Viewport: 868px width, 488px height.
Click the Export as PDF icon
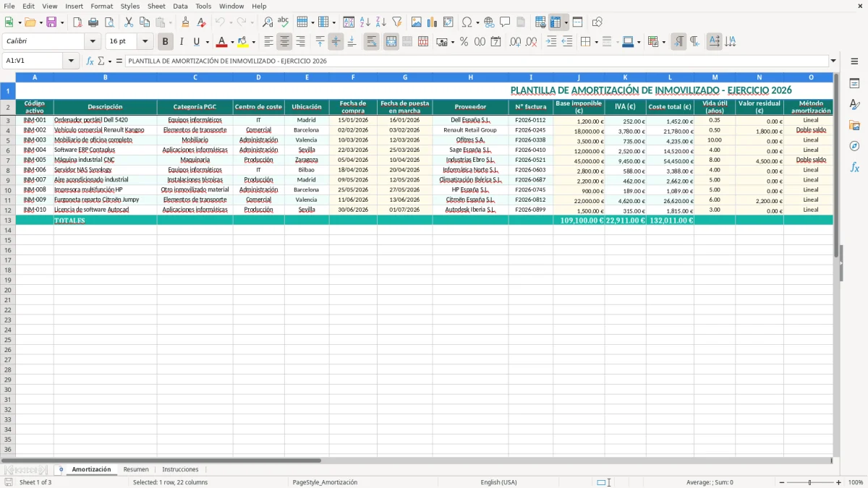pos(77,22)
